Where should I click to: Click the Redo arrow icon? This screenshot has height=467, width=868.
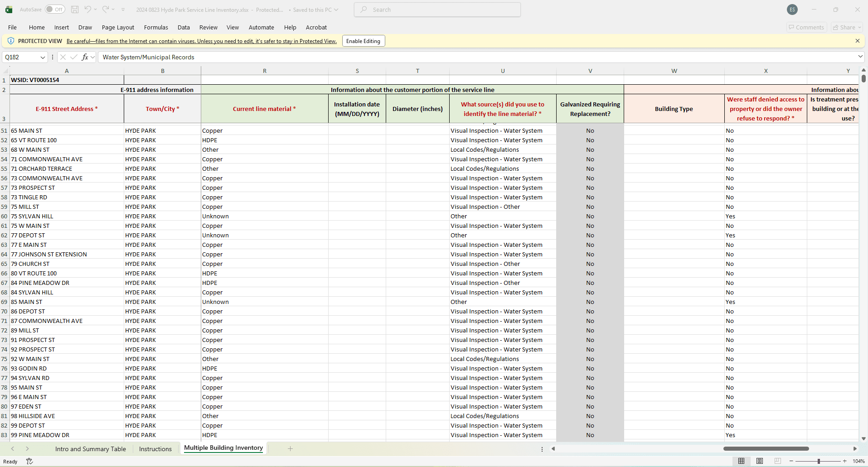click(106, 10)
